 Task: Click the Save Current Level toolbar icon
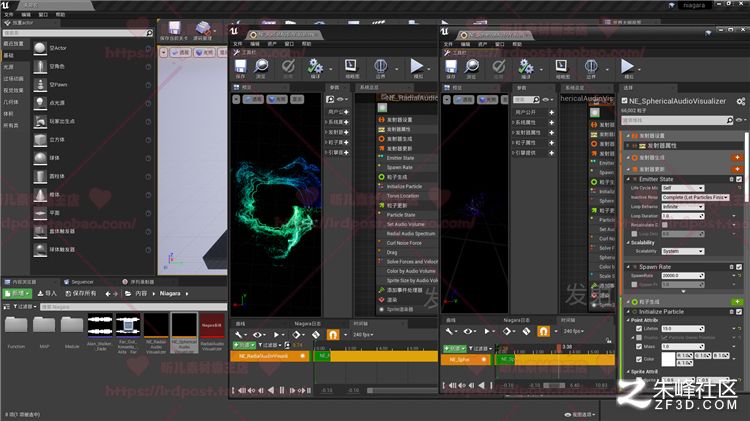[x=174, y=30]
